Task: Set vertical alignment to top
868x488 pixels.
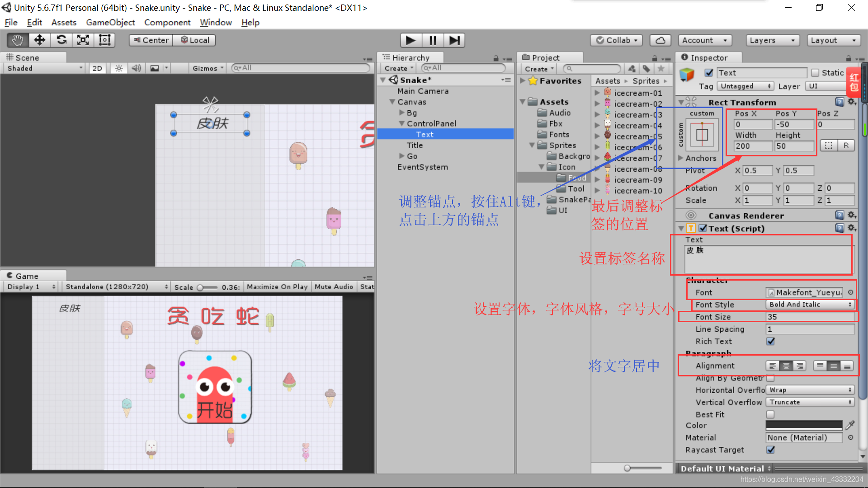Action: [x=820, y=366]
